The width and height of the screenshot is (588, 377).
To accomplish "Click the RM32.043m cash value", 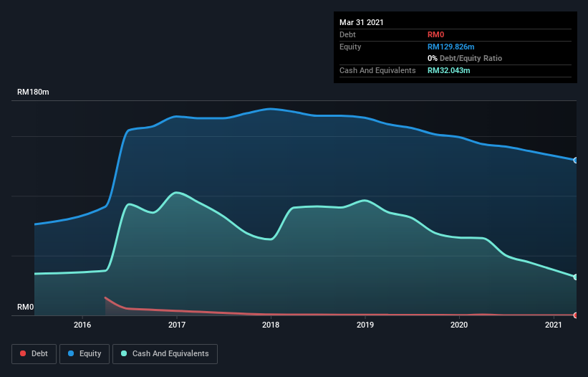I will tap(448, 70).
